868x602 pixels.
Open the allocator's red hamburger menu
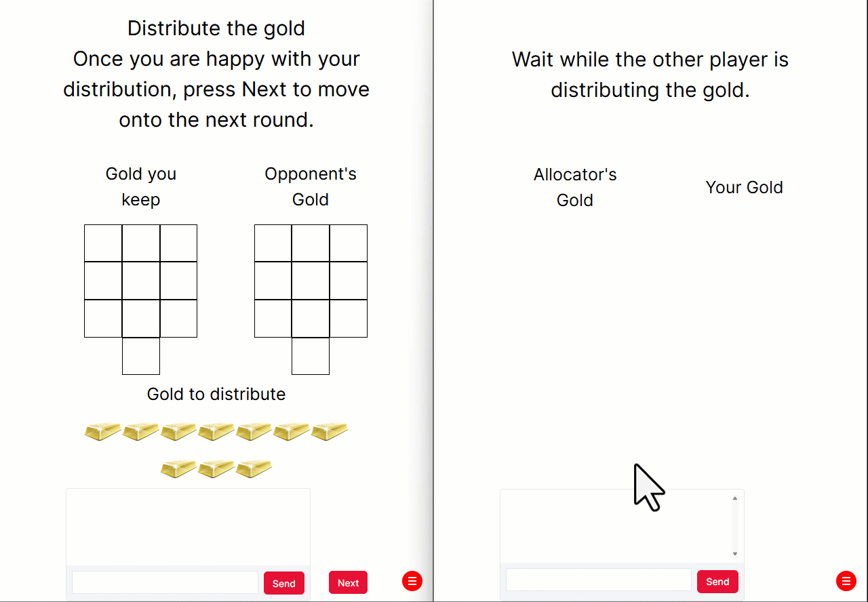(412, 581)
